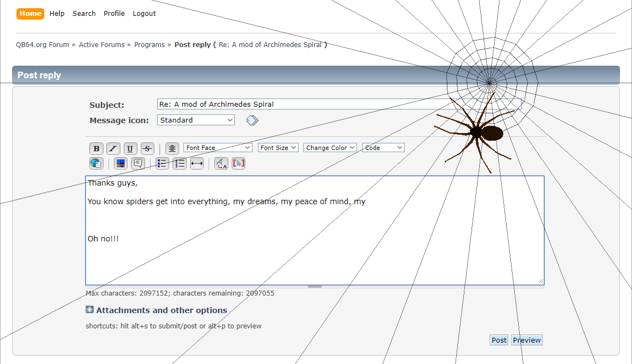Click the Post button
Image resolution: width=632 pixels, height=364 pixels.
(x=499, y=340)
